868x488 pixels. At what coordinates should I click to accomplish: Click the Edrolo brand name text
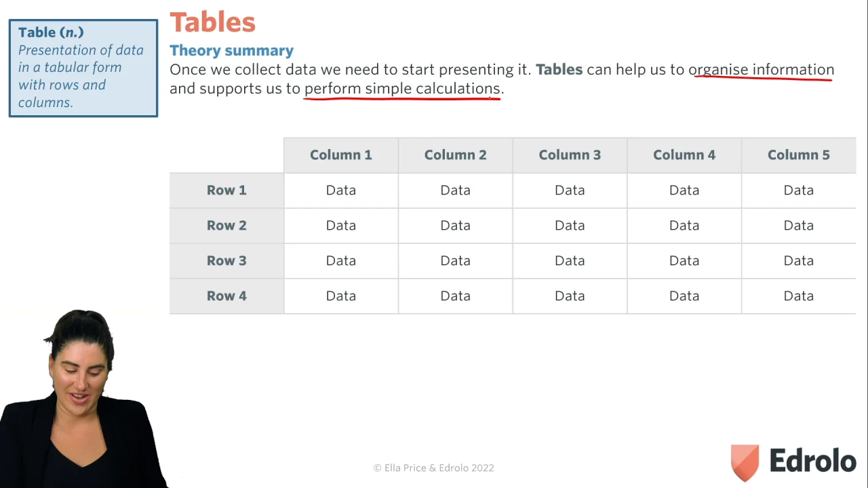click(812, 462)
